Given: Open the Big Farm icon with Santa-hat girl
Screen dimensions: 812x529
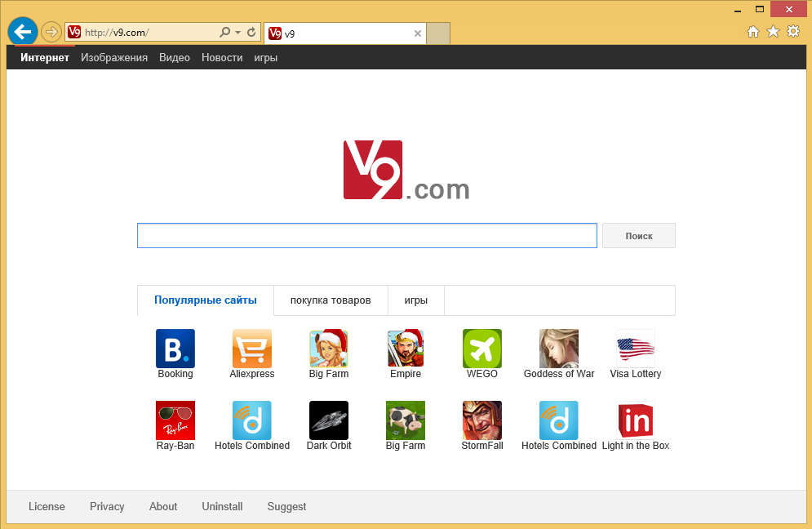Looking at the screenshot, I should pyautogui.click(x=329, y=349).
